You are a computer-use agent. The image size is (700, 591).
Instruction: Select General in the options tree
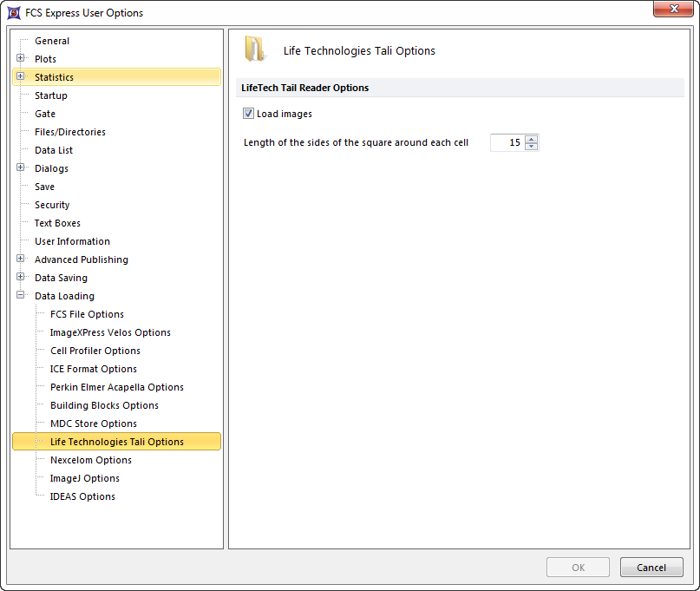52,41
